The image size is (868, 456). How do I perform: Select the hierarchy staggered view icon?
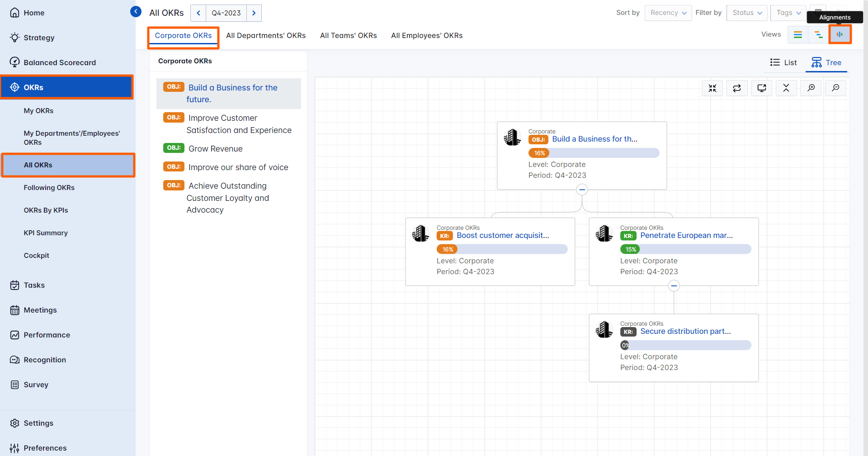pos(818,34)
